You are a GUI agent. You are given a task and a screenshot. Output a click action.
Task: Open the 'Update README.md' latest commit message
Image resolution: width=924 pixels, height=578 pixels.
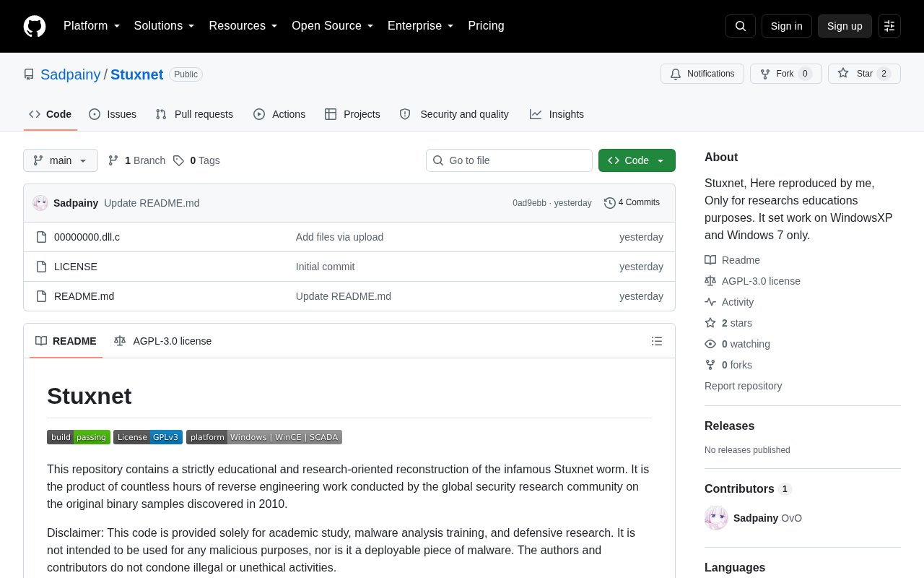click(x=152, y=203)
